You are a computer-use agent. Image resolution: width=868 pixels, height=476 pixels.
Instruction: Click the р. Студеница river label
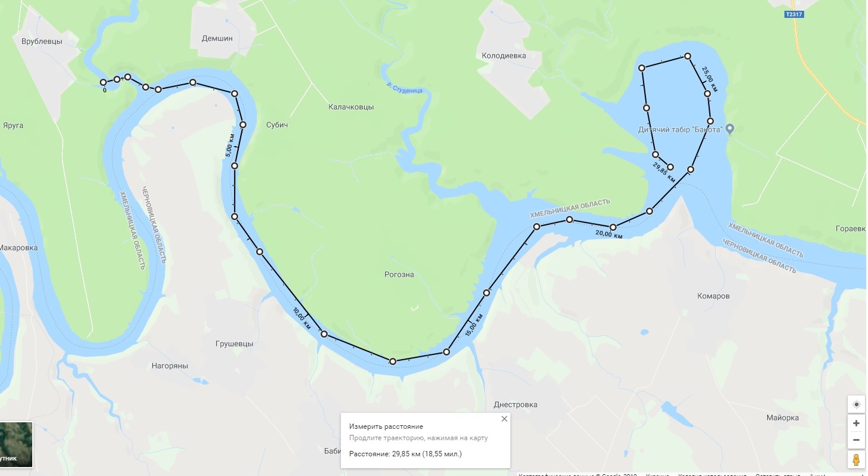405,88
